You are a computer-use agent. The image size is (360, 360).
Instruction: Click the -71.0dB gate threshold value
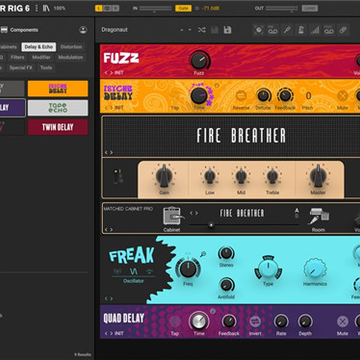210,8
